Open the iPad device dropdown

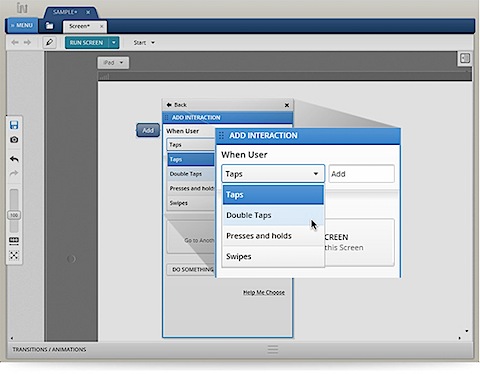click(x=113, y=63)
